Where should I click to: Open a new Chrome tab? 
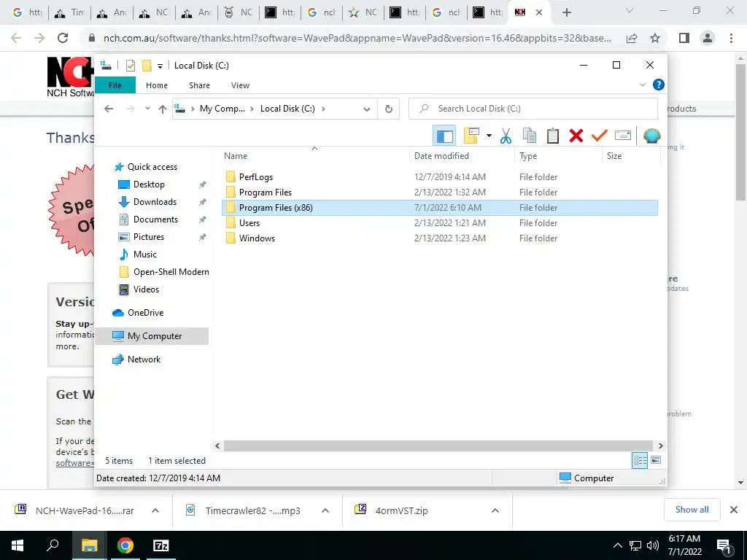point(566,12)
